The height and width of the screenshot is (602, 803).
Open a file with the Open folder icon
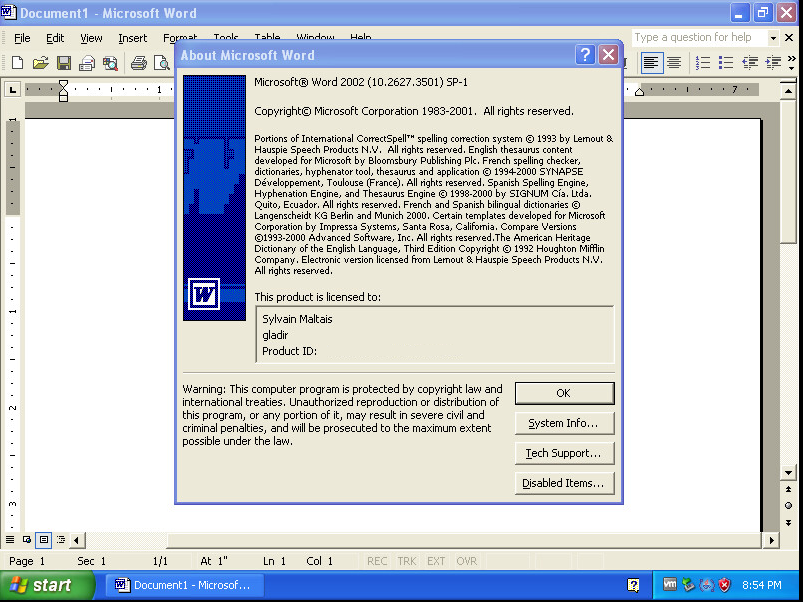40,63
